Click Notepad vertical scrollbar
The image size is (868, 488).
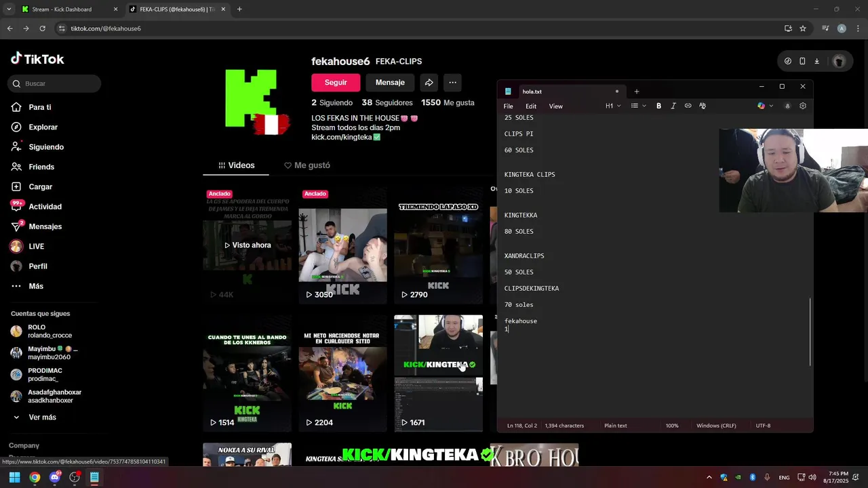pyautogui.click(x=810, y=332)
